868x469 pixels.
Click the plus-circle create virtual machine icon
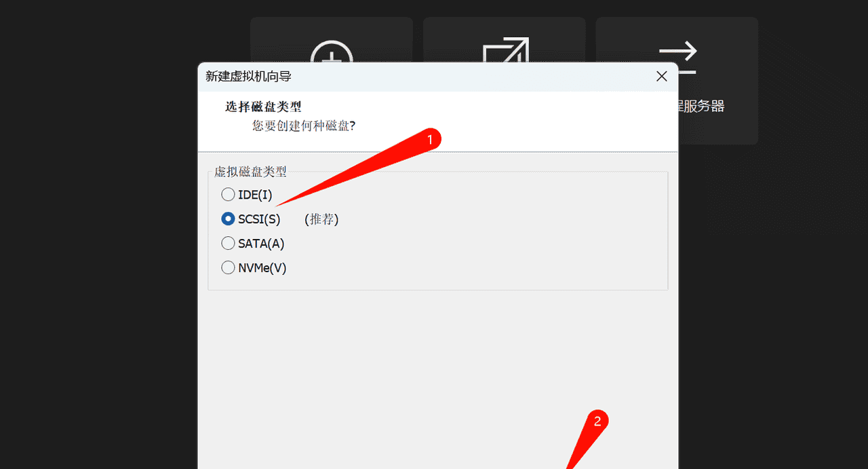click(x=332, y=52)
